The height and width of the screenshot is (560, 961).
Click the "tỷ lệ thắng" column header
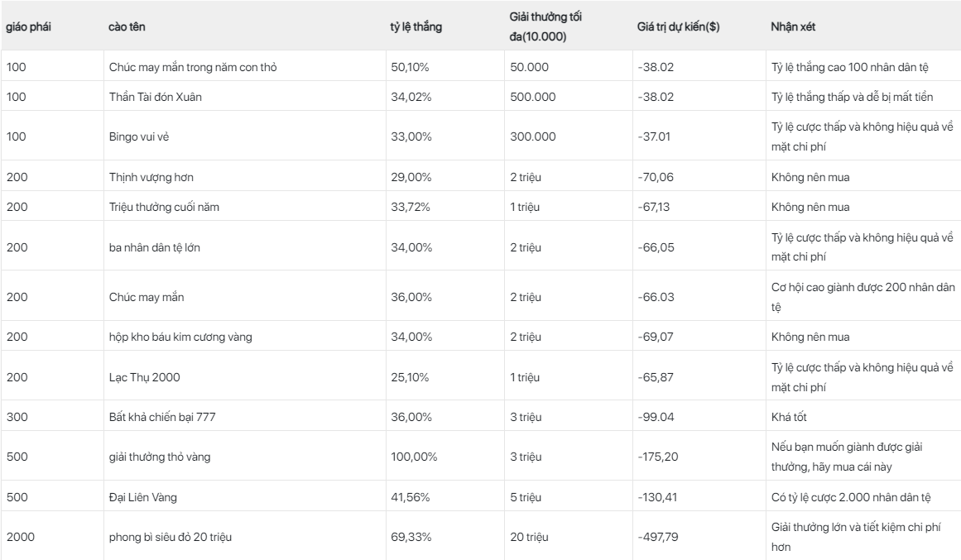click(x=416, y=27)
